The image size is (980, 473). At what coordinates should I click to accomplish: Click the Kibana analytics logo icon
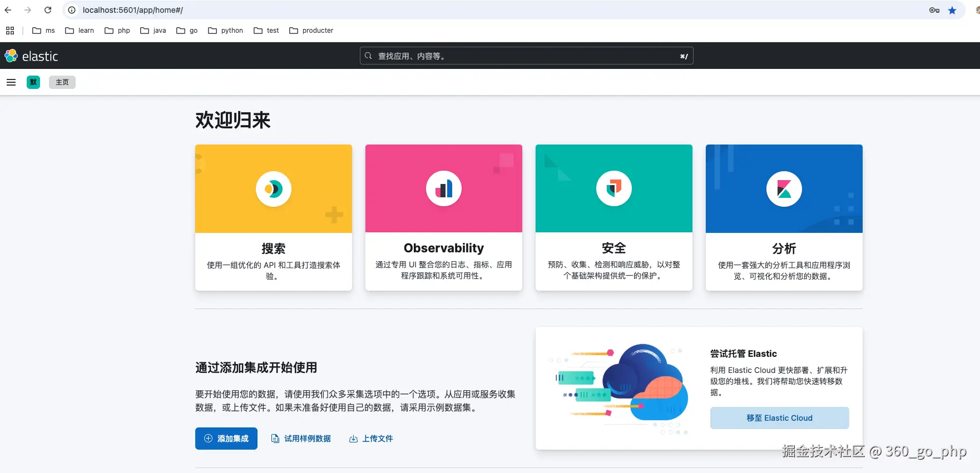(x=784, y=189)
